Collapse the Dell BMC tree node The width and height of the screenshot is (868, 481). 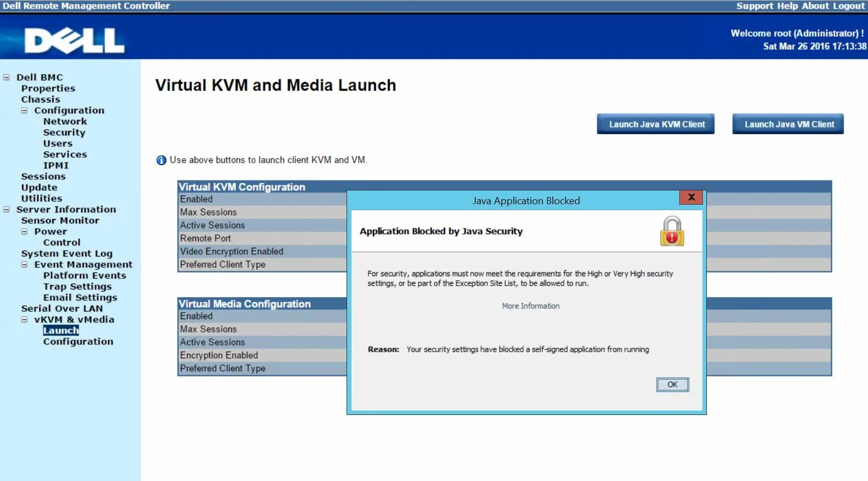pos(7,78)
